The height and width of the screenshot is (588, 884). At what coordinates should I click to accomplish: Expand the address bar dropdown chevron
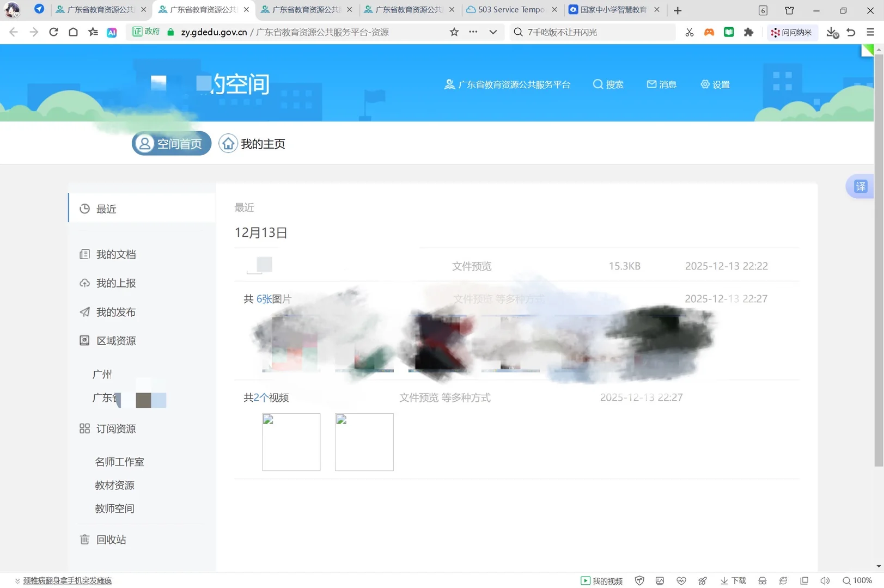pos(493,32)
